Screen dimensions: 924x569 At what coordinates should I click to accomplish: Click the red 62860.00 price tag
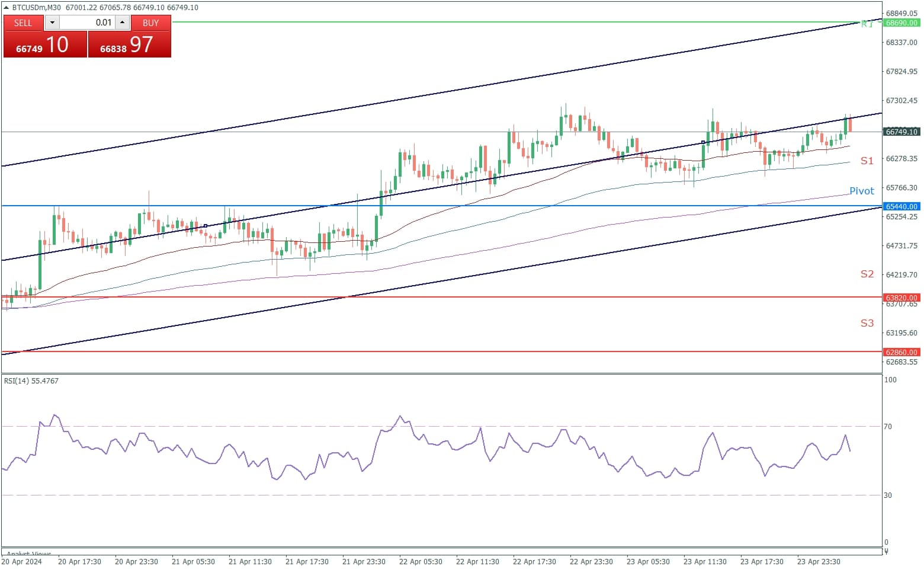click(901, 352)
